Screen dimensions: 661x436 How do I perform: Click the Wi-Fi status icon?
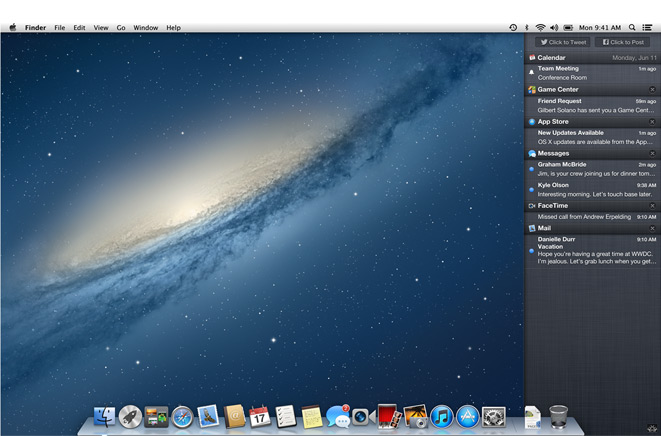(540, 28)
